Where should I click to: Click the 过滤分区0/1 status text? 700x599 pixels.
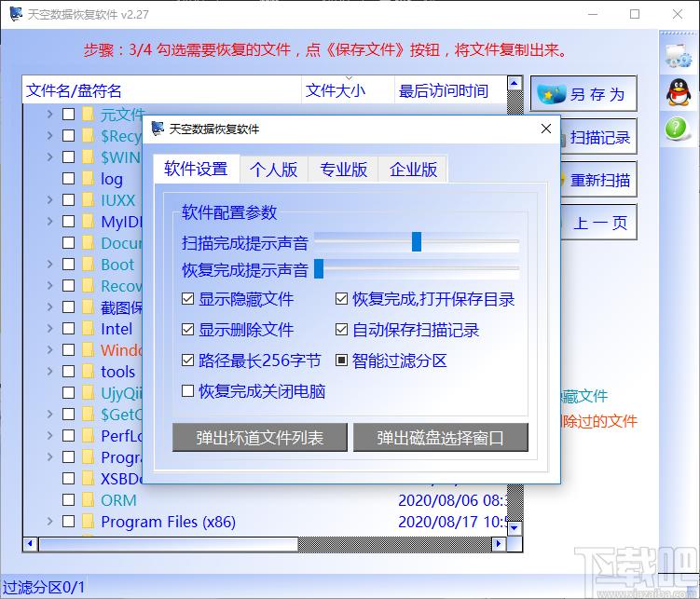pyautogui.click(x=43, y=587)
